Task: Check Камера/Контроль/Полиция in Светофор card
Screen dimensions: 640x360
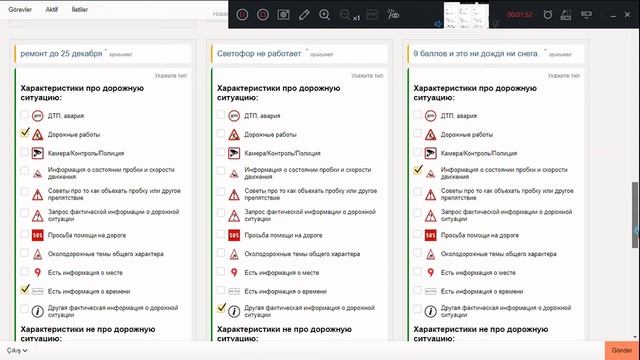Action: (x=221, y=152)
